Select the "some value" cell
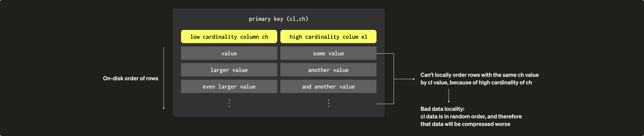The height and width of the screenshot is (136, 644). point(328,53)
